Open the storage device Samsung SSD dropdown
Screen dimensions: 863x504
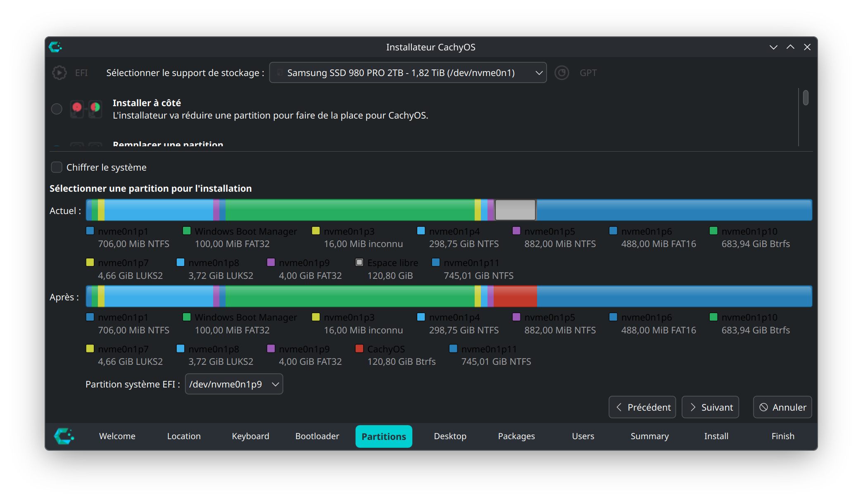click(x=408, y=73)
